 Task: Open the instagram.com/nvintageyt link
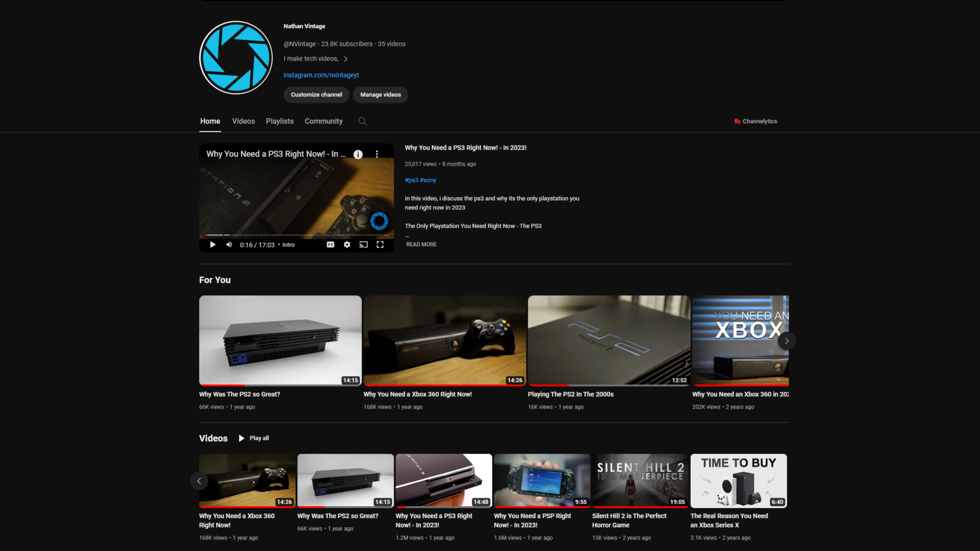(x=321, y=75)
